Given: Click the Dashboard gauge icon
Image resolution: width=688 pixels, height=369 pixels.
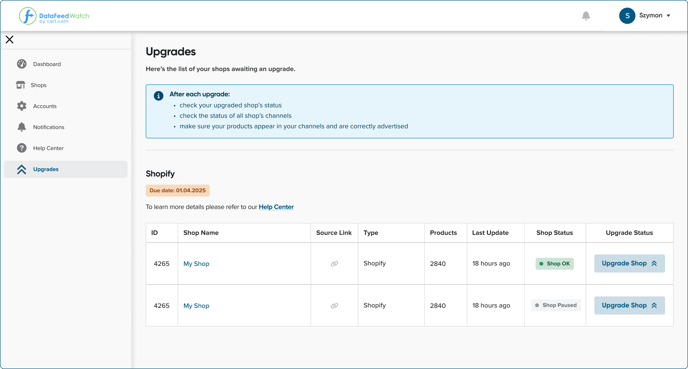Looking at the screenshot, I should pos(22,64).
